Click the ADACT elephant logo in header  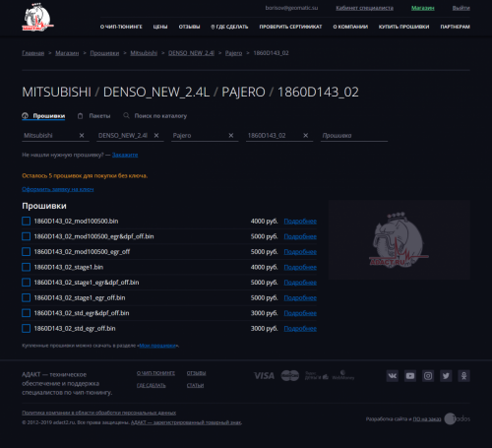tap(37, 18)
